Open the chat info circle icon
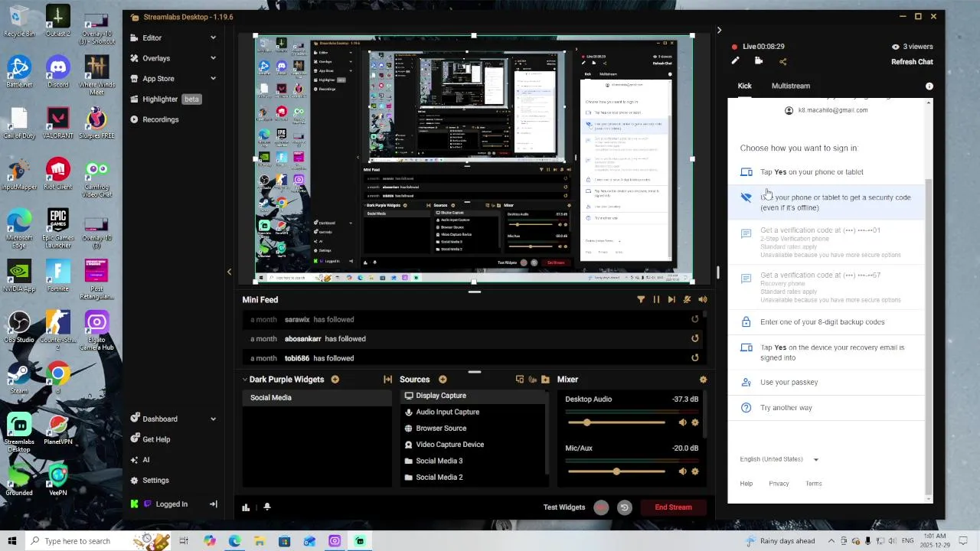Viewport: 980px width, 551px height. [x=929, y=86]
